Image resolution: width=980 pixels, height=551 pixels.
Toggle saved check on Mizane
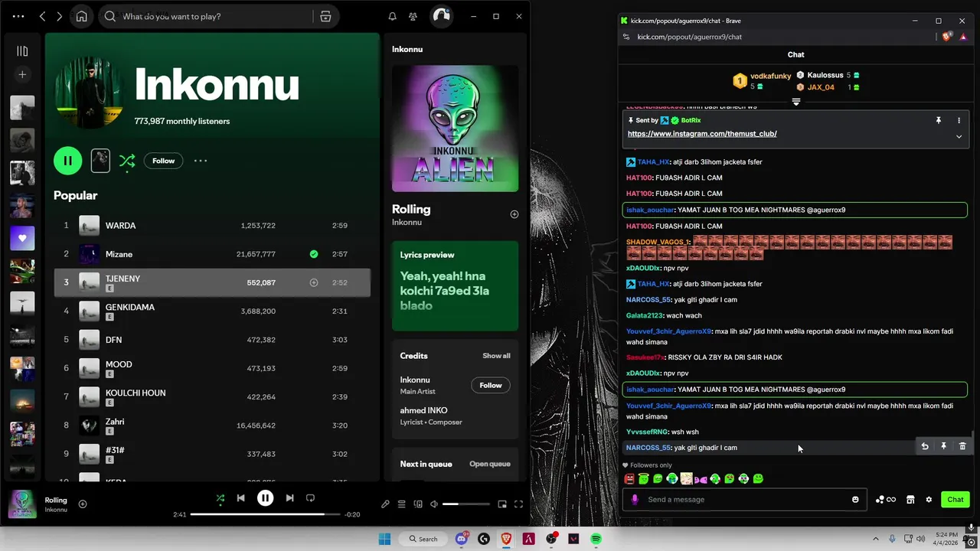(x=314, y=254)
